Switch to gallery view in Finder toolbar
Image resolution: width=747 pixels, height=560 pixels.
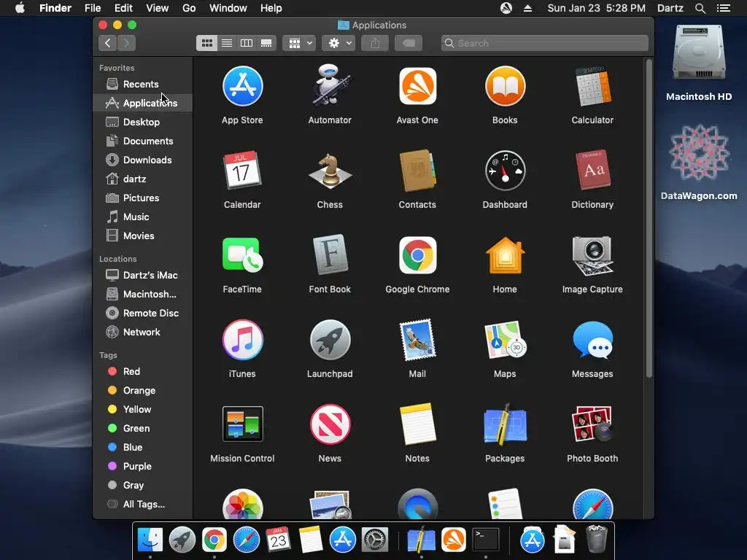click(x=266, y=43)
